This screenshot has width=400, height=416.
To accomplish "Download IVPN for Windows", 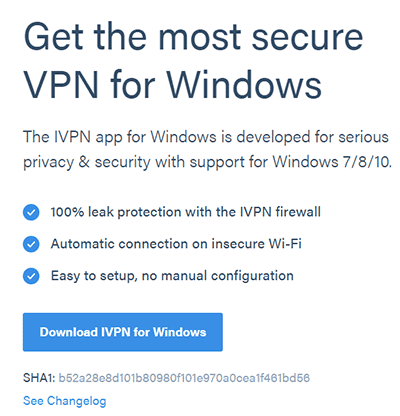I will pyautogui.click(x=123, y=332).
